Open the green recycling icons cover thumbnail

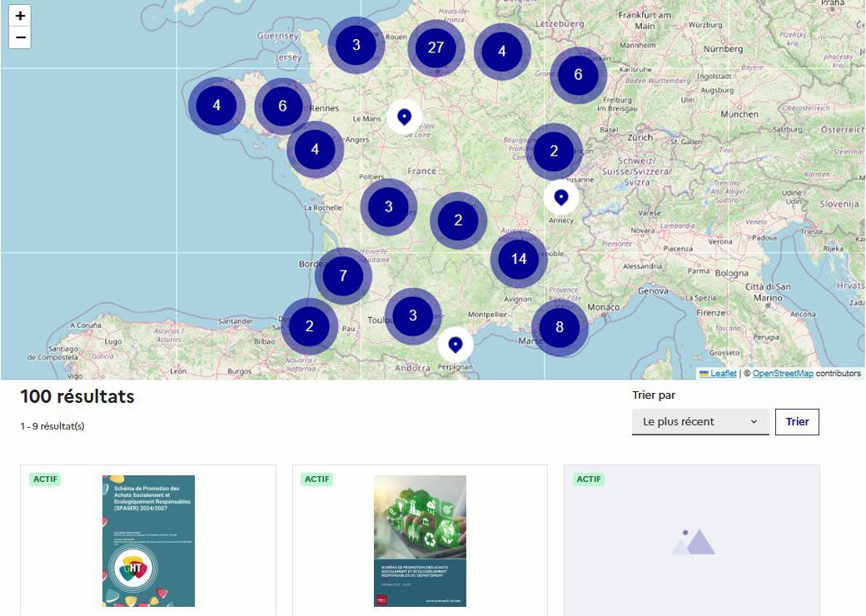tap(420, 541)
